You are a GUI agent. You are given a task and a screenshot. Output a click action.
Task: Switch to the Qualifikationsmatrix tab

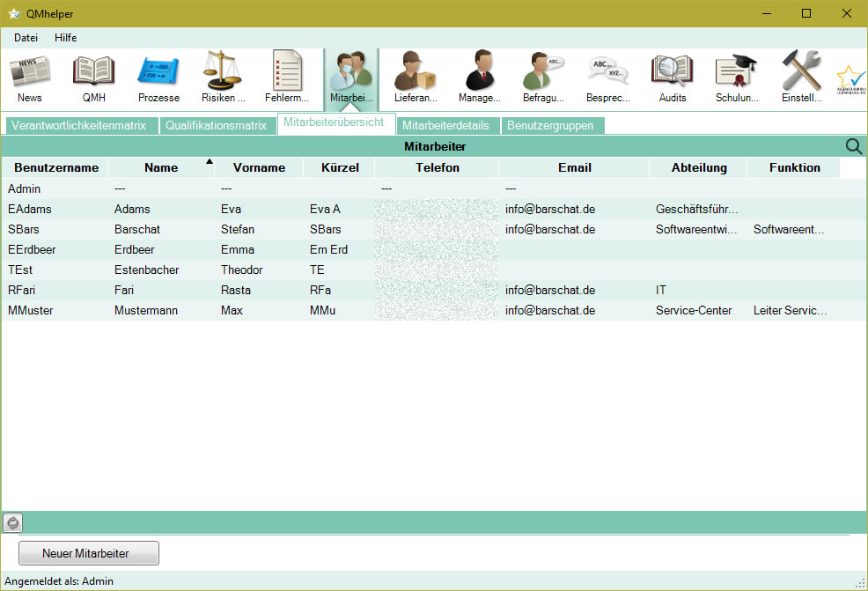216,126
